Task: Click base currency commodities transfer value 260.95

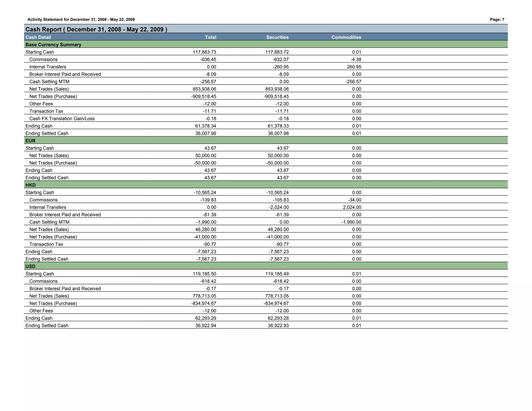Action: pyautogui.click(x=354, y=67)
